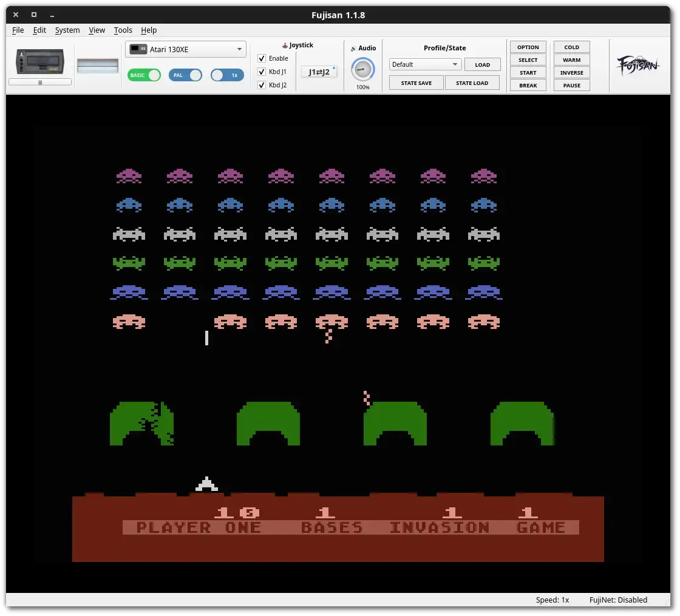The image size is (680, 616).
Task: Toggle the PAL video switch
Action: tap(186, 75)
